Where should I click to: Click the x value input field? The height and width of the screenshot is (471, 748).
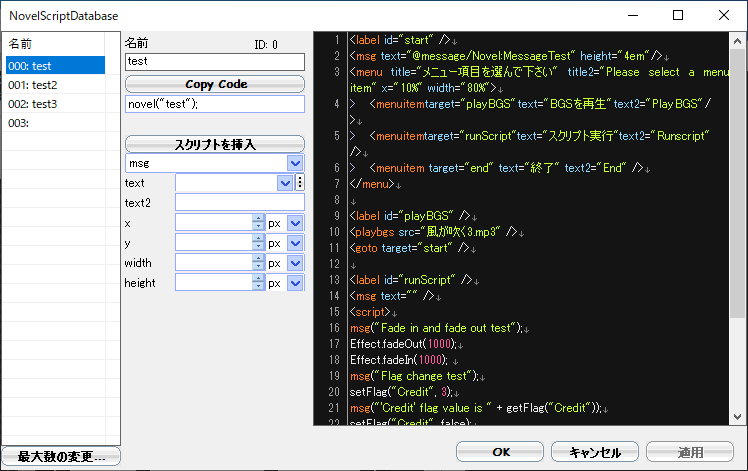point(214,223)
